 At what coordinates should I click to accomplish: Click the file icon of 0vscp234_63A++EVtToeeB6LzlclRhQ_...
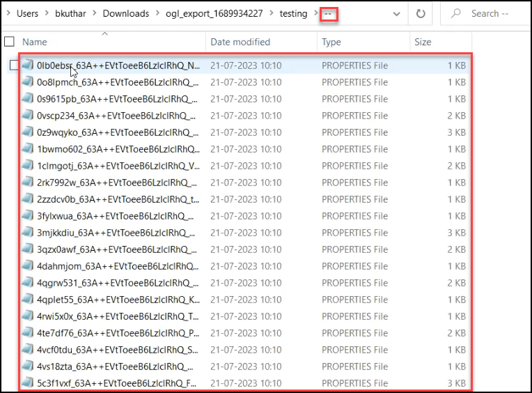tap(28, 115)
